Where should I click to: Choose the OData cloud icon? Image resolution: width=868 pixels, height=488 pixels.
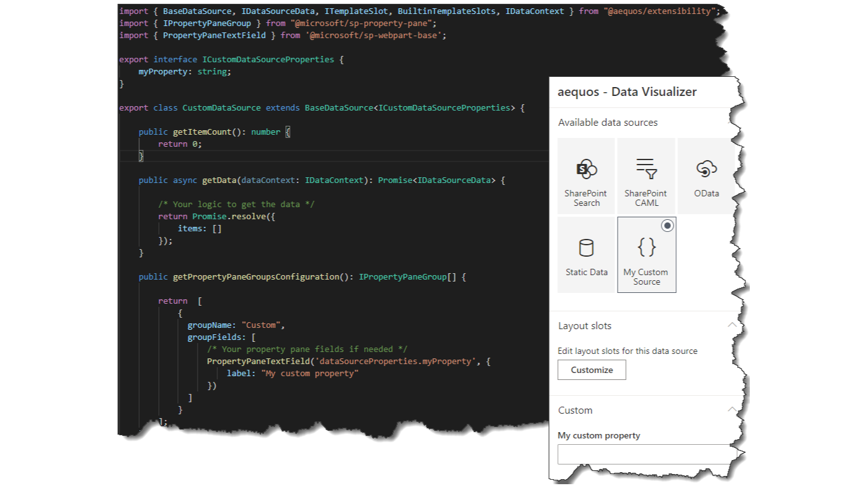706,169
